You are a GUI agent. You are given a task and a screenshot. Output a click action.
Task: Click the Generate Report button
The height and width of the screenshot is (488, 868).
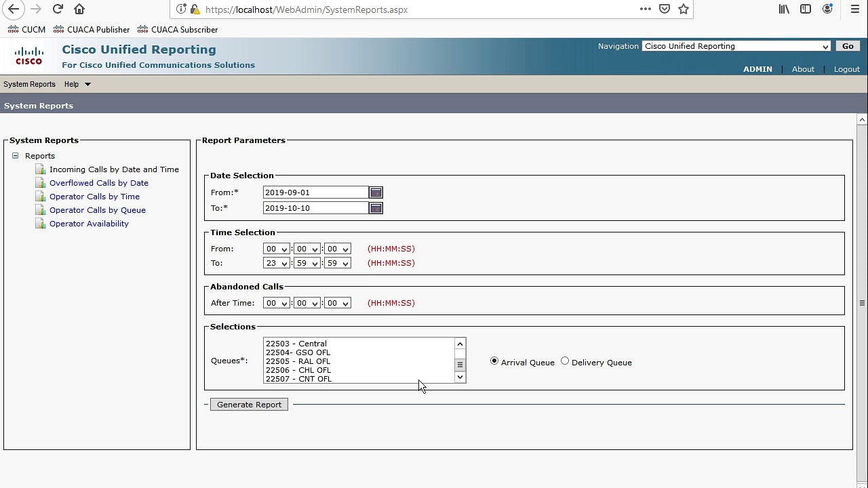[x=249, y=405]
